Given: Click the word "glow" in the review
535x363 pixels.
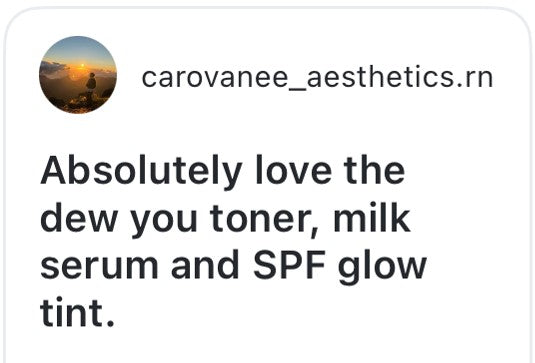Looking at the screenshot, I should [382, 268].
